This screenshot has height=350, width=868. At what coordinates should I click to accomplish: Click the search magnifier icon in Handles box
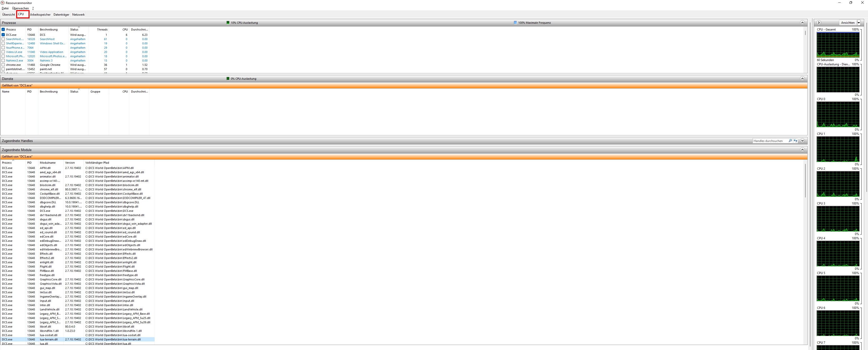[790, 141]
